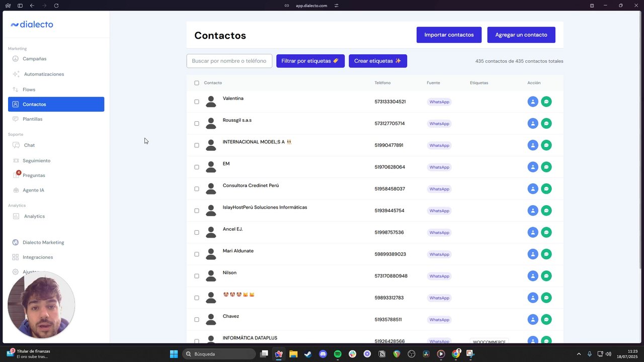The height and width of the screenshot is (362, 644).
Task: Reload the page in browser
Action: pyautogui.click(x=56, y=6)
